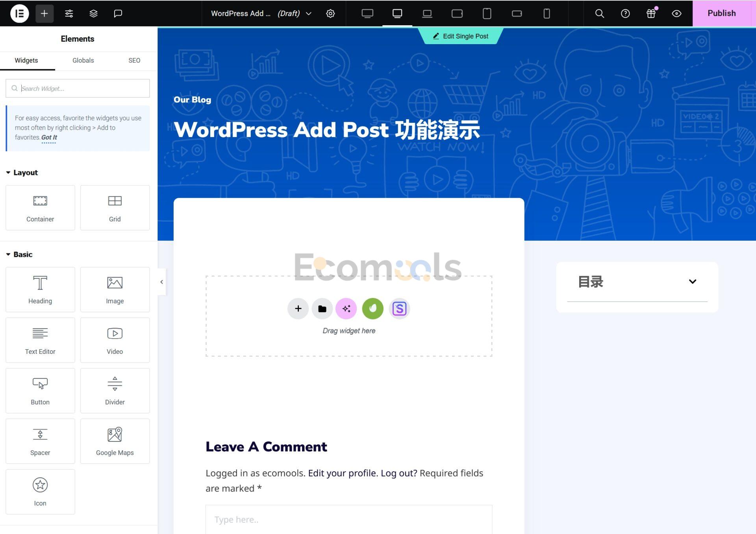Image resolution: width=756 pixels, height=534 pixels.
Task: Click the Log out? link
Action: click(399, 473)
